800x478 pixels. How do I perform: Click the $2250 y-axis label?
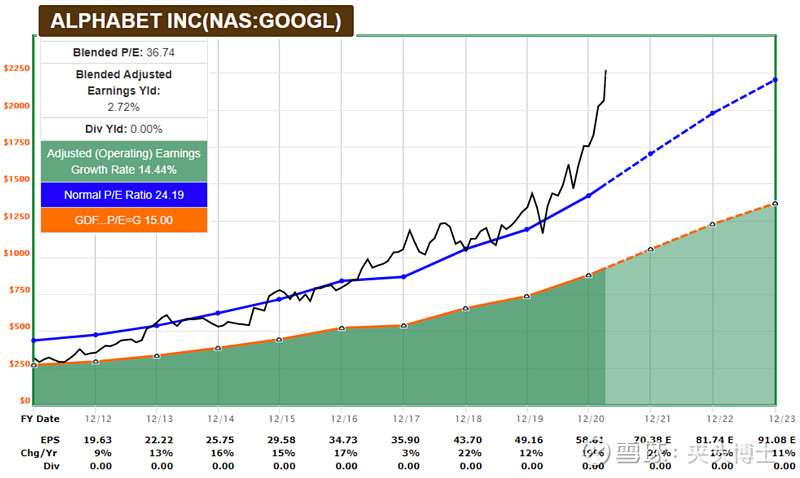coord(17,68)
